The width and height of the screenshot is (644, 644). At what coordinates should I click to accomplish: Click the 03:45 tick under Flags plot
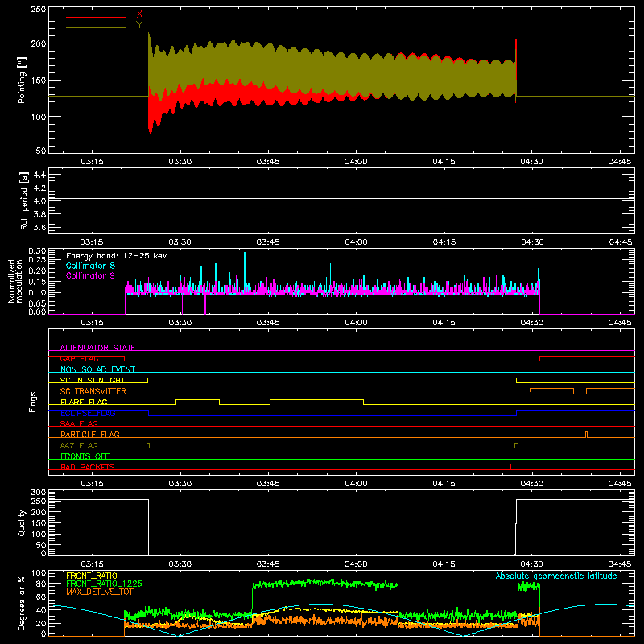click(x=268, y=484)
